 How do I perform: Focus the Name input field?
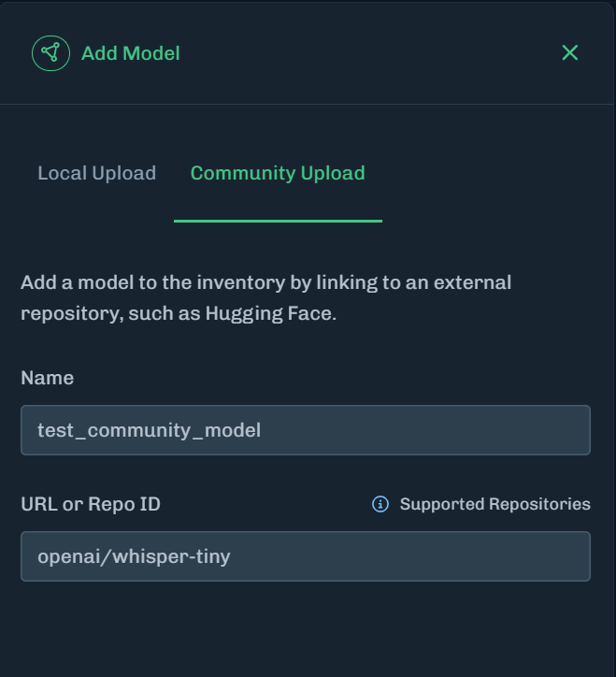click(305, 430)
